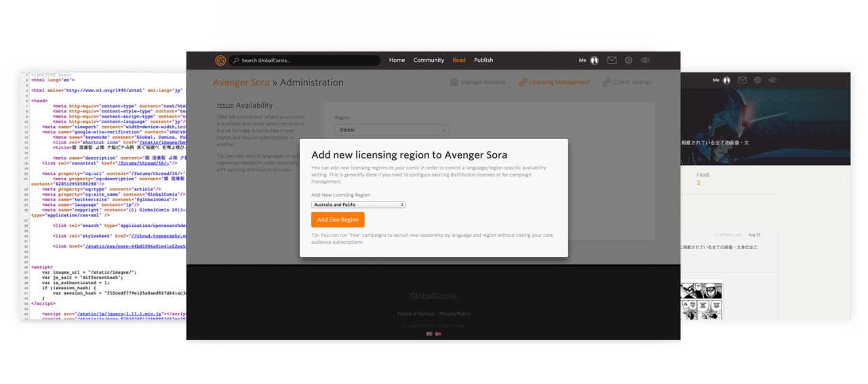Image resolution: width=868 pixels, height=384 pixels.
Task: Open the Australia and Pacific region select
Action: [x=358, y=205]
